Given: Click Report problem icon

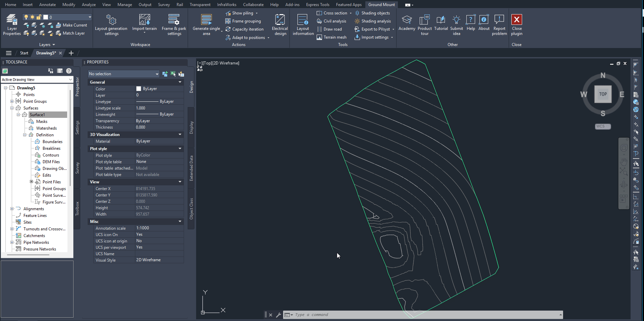Looking at the screenshot, I should tap(499, 19).
